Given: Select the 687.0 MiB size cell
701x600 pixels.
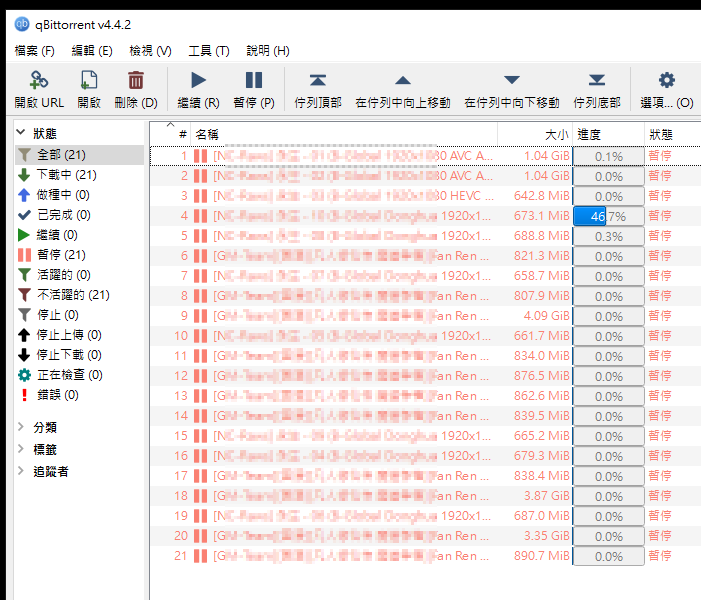Looking at the screenshot, I should click(542, 515).
